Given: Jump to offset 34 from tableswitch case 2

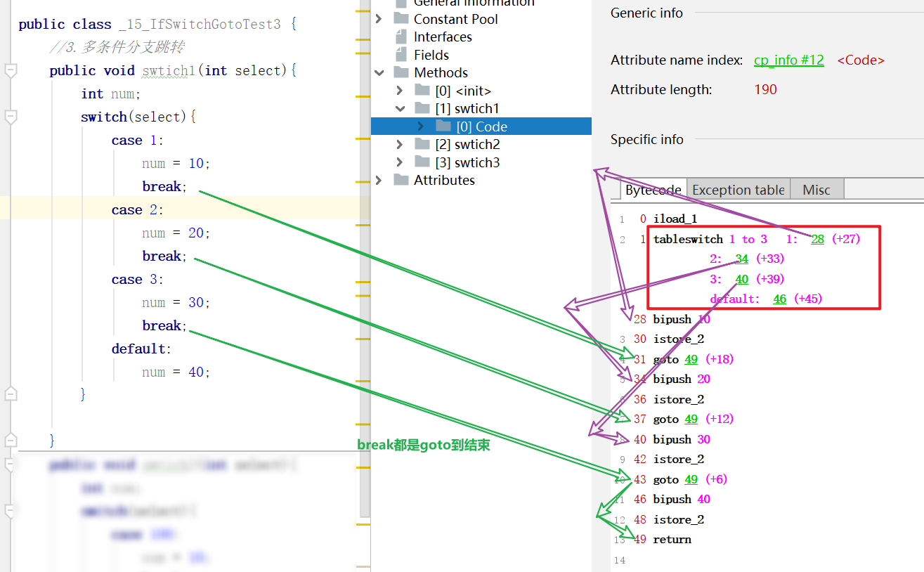Looking at the screenshot, I should [x=741, y=259].
